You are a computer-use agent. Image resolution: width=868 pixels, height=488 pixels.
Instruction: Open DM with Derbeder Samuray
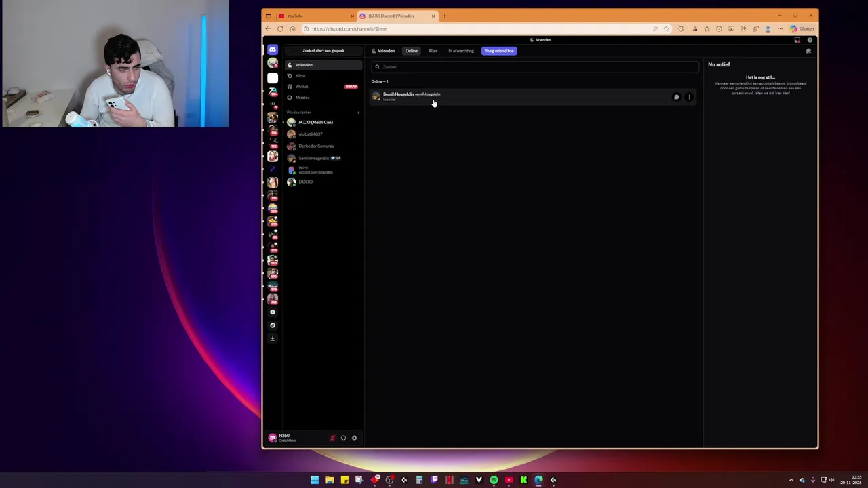323,146
